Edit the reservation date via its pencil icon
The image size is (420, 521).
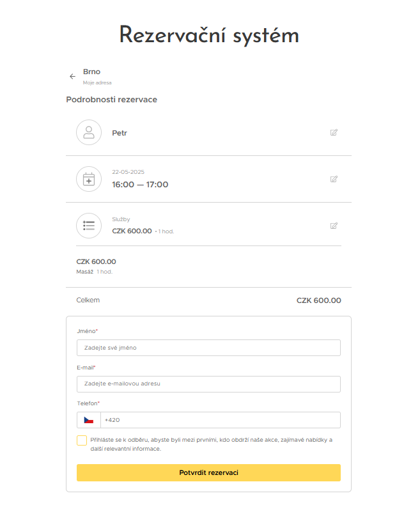point(334,180)
